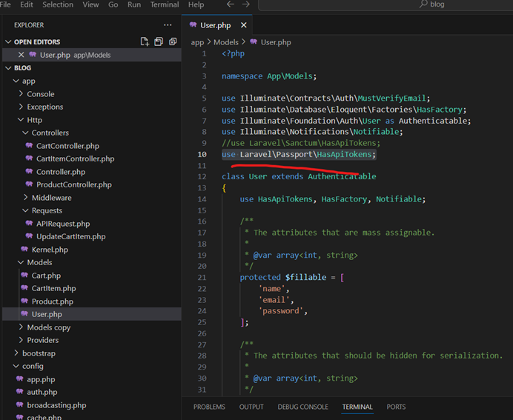Screen dimensions: 513x420
Task: Click the Close All Editors icon
Action: [x=173, y=42]
